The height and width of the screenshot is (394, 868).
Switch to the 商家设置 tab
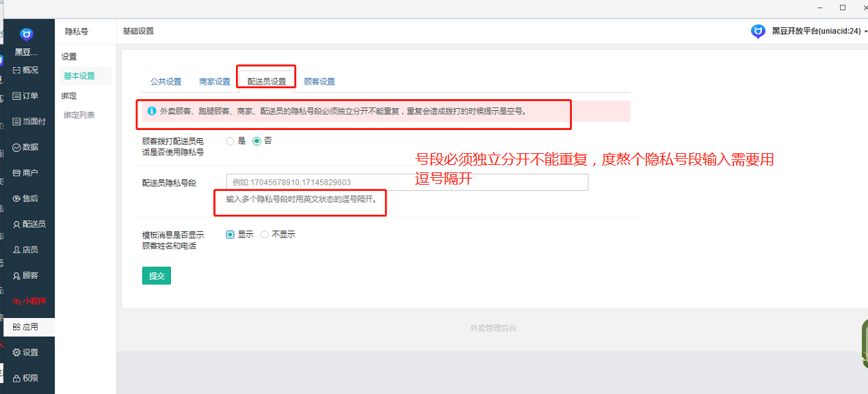[215, 81]
